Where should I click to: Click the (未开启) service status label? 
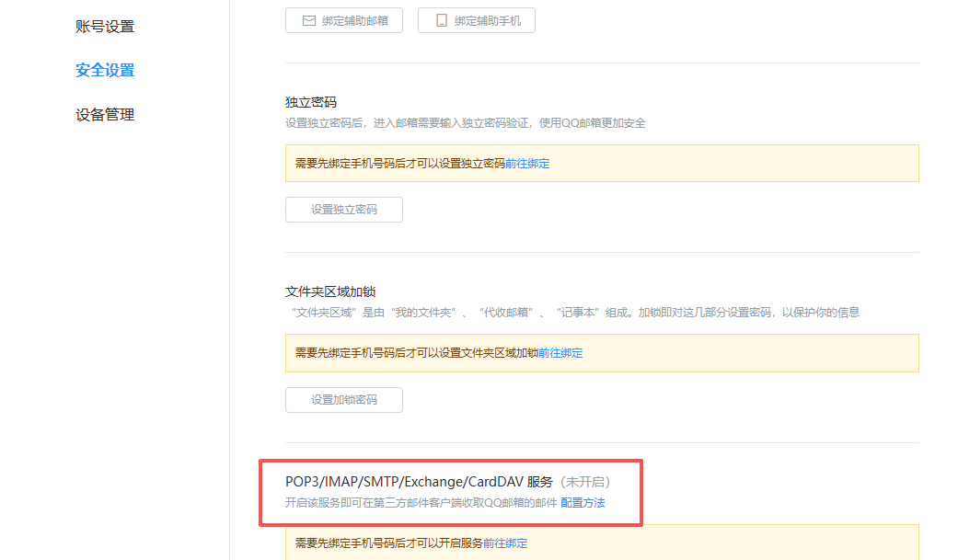[585, 482]
